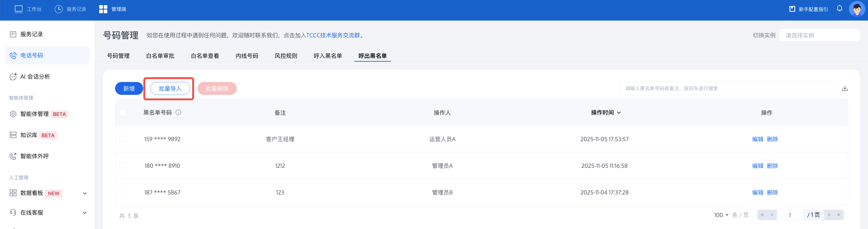Open the 请选择实例 instance dropdown
Viewport: 868px width, 229px height.
[x=819, y=35]
